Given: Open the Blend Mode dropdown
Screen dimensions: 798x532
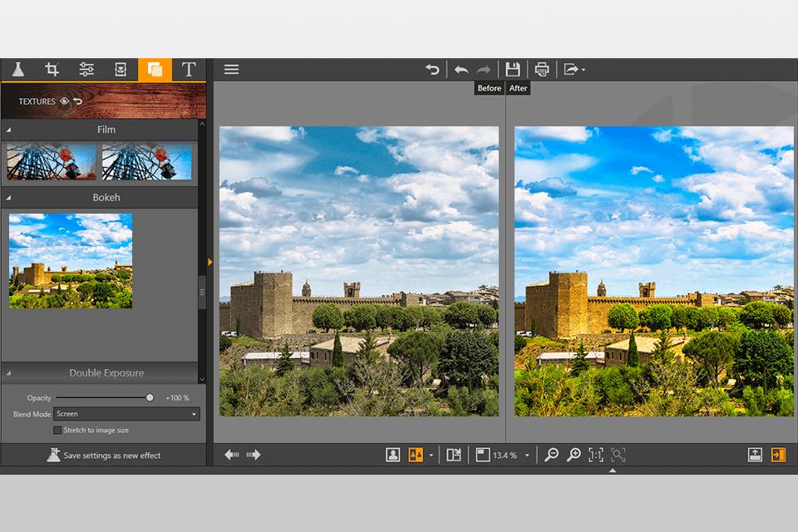Looking at the screenshot, I should [126, 414].
